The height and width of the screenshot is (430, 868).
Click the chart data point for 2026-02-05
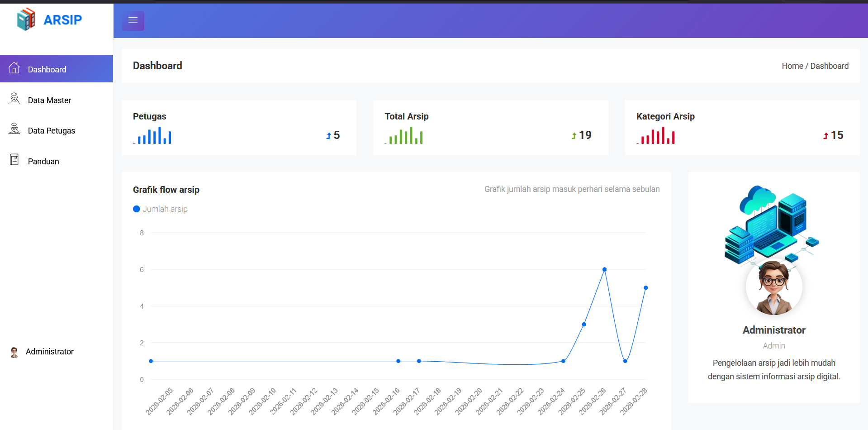pyautogui.click(x=151, y=361)
